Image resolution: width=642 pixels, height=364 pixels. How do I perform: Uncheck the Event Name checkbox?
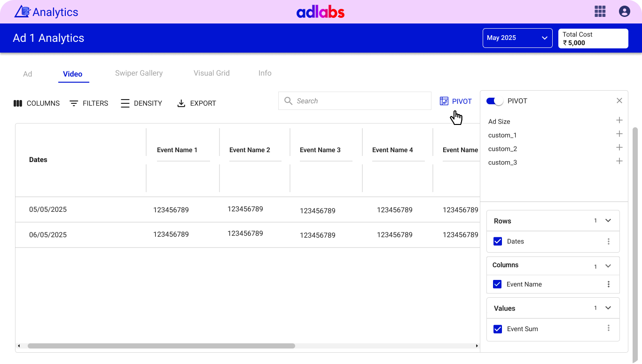[497, 284]
